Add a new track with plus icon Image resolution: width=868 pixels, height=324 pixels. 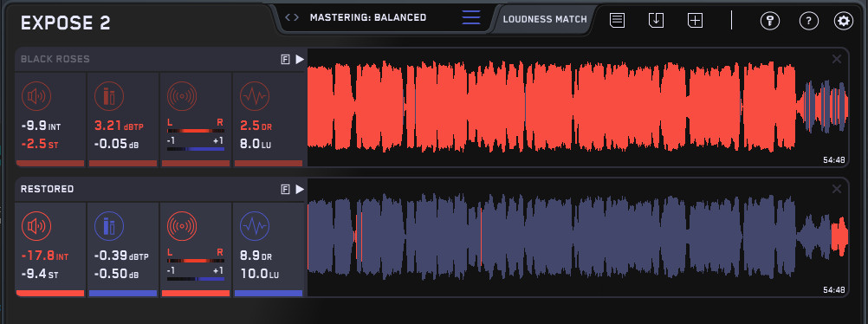coord(696,21)
